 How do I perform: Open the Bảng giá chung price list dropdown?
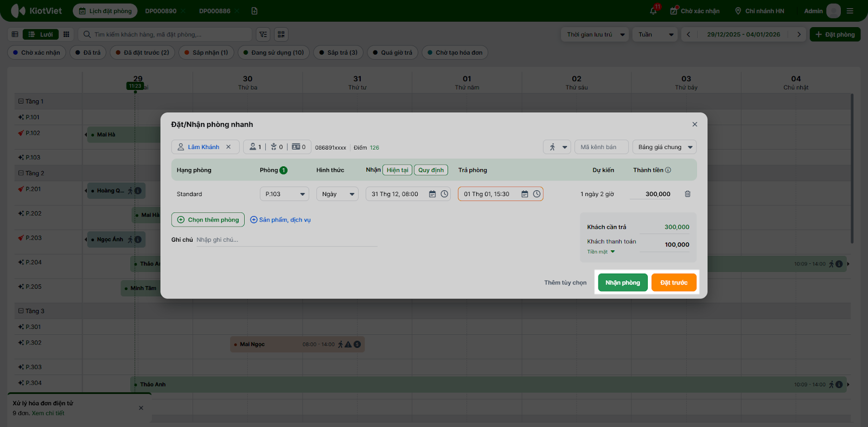(x=664, y=147)
